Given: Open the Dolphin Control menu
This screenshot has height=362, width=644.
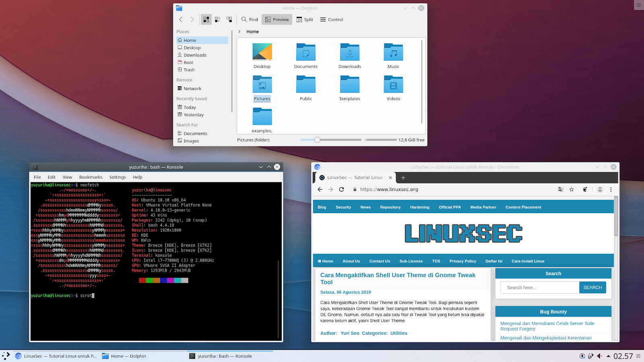Looking at the screenshot, I should (332, 19).
